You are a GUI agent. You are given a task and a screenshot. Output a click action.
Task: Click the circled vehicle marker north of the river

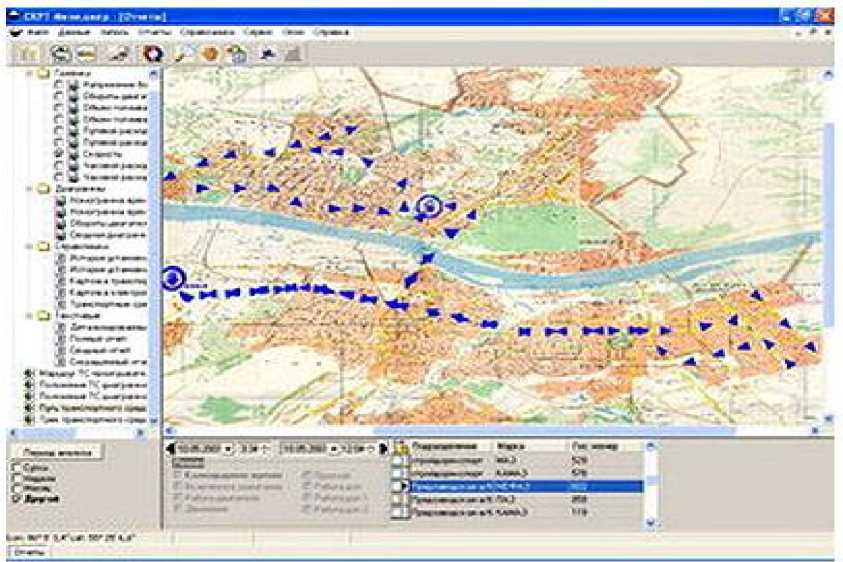click(x=430, y=206)
